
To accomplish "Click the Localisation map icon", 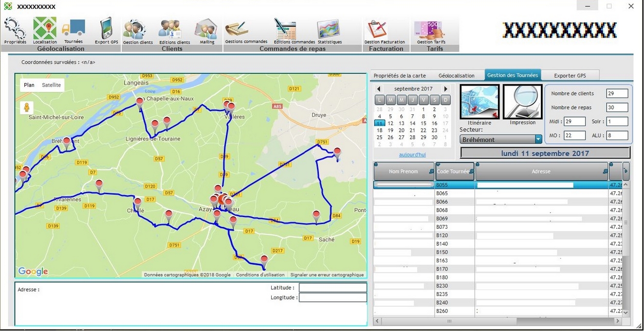I will pyautogui.click(x=45, y=29).
